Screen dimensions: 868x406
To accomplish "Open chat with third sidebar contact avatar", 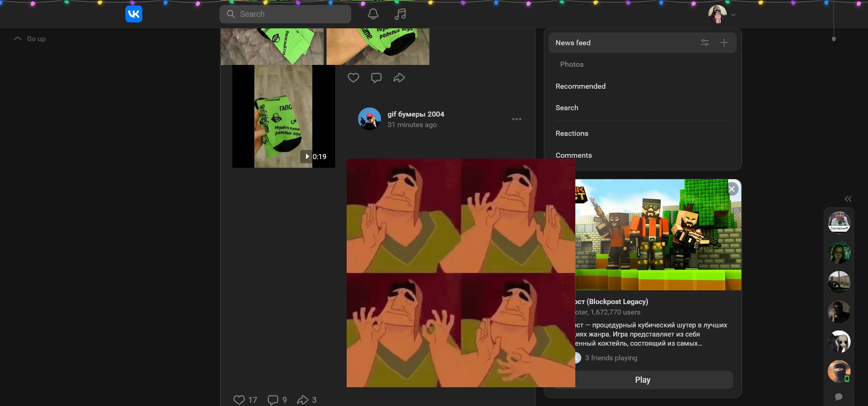I will 839,282.
